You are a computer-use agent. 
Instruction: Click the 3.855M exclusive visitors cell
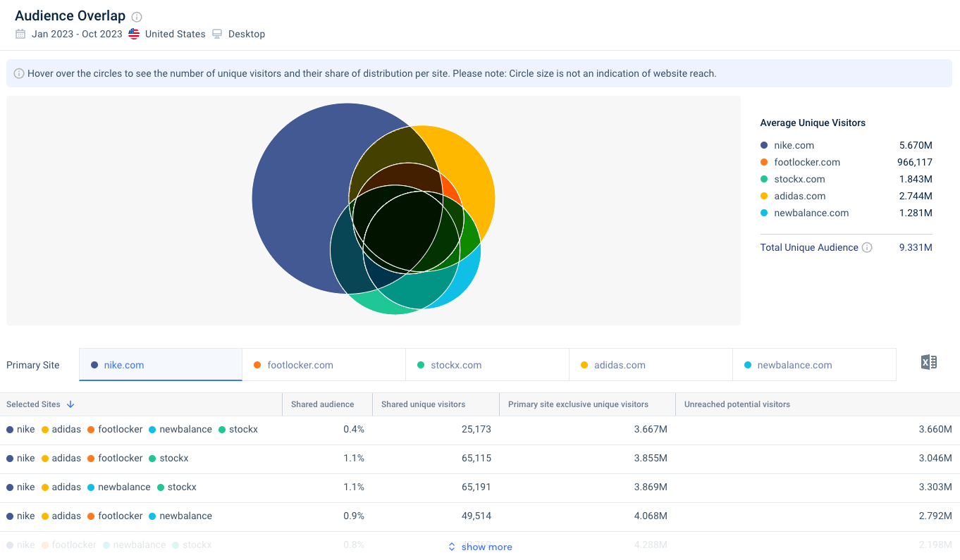[651, 458]
